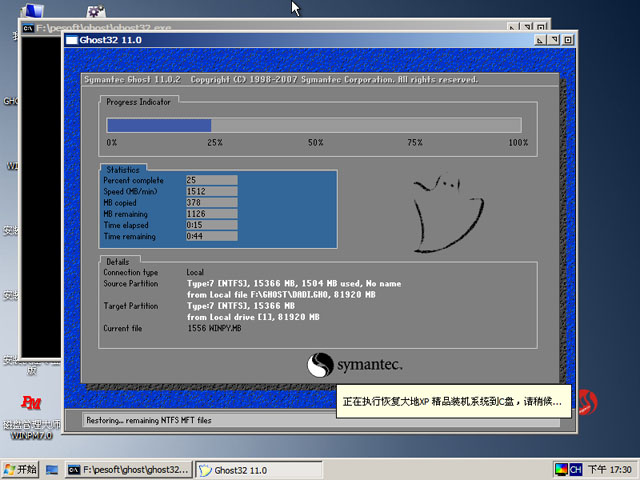Click the Symantec logo
Screen dimensions: 640x480
pyautogui.click(x=354, y=365)
